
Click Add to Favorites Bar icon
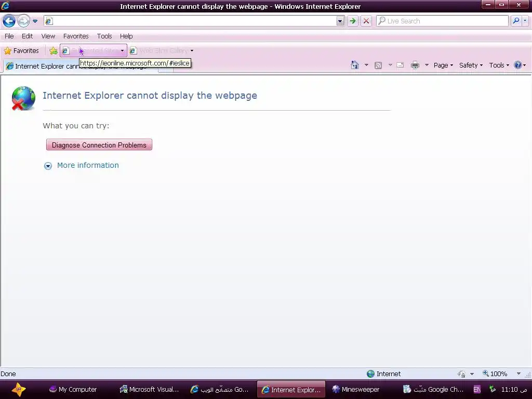[54, 51]
